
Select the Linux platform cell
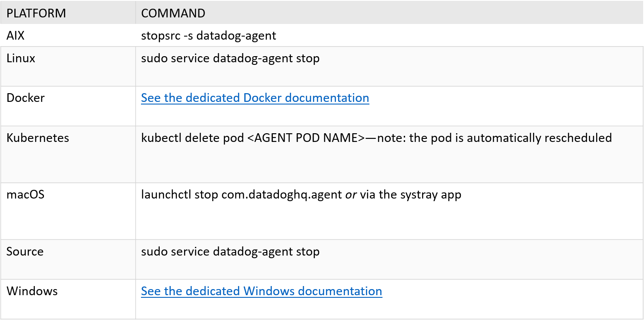click(21, 58)
